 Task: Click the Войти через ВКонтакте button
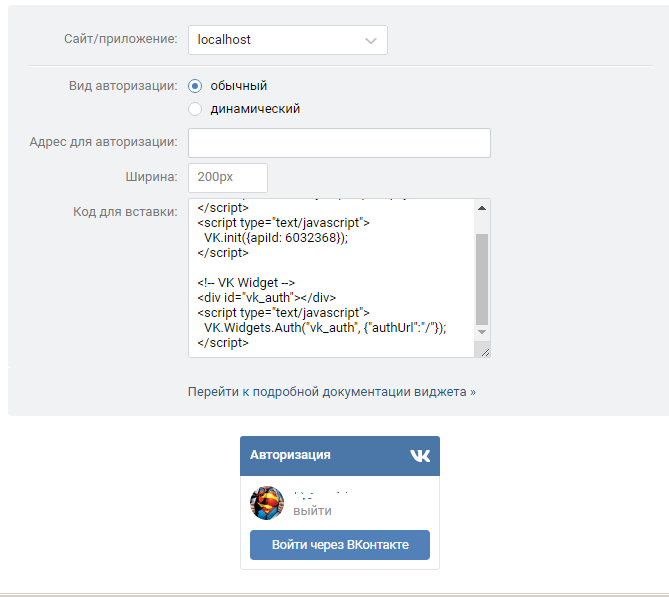coord(340,545)
